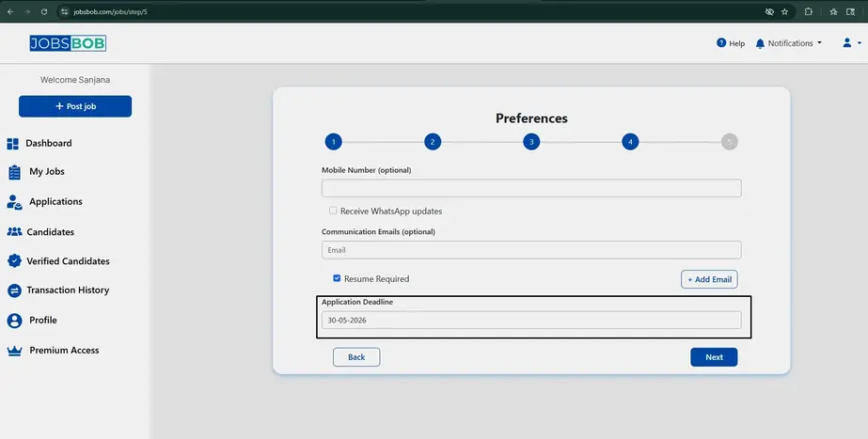Click the Back button
868x439 pixels.
click(356, 357)
